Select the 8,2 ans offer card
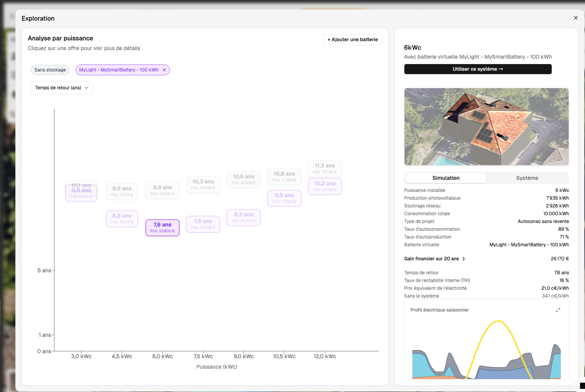 [122, 219]
